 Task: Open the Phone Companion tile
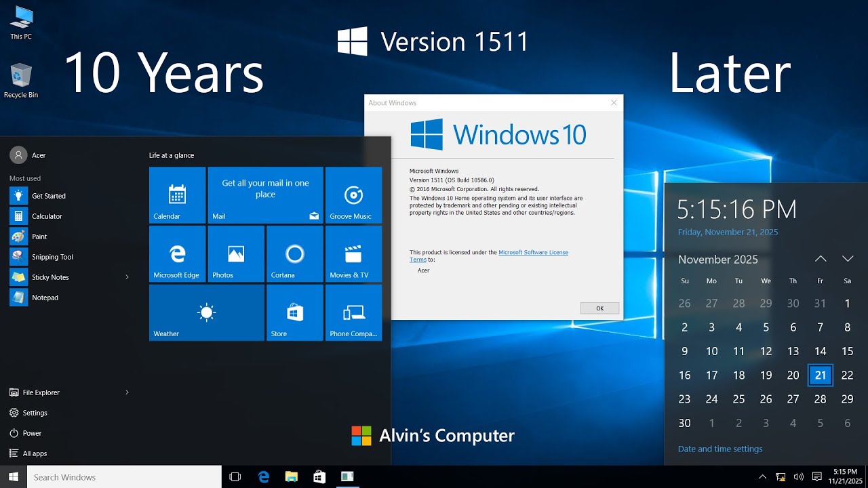pyautogui.click(x=353, y=312)
